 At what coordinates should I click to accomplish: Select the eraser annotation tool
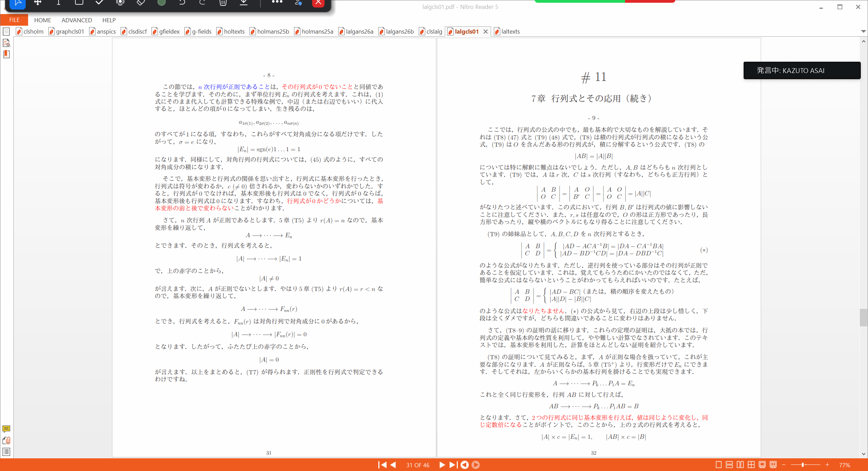tap(140, 3)
